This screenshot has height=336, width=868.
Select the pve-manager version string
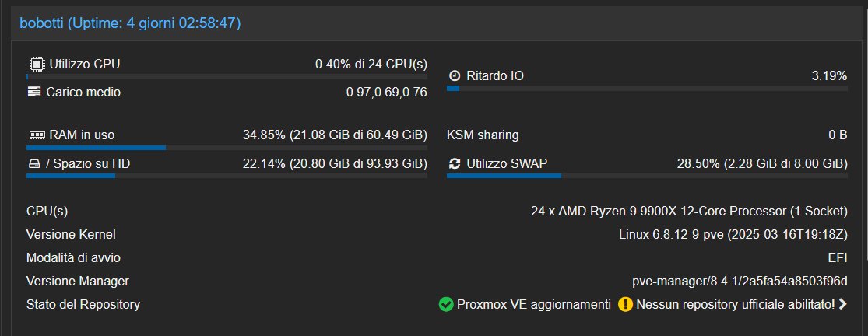tap(740, 282)
